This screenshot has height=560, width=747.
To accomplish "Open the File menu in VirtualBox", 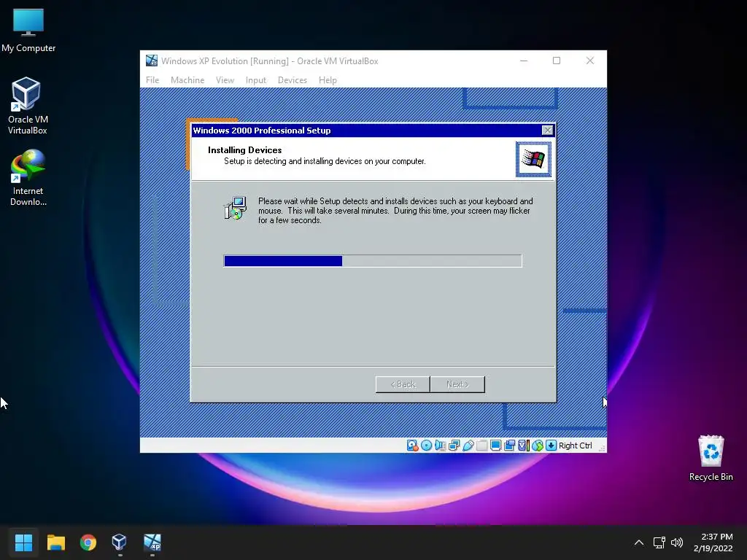I will click(x=152, y=80).
